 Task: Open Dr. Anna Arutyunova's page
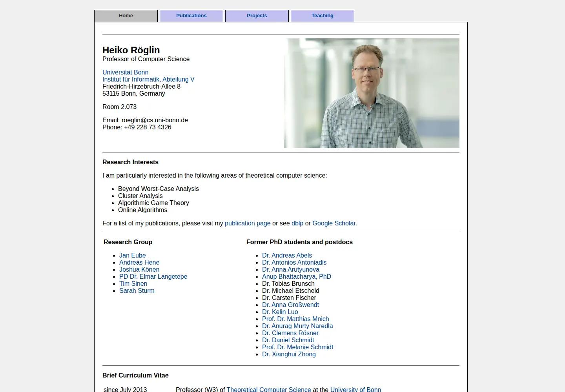point(290,269)
